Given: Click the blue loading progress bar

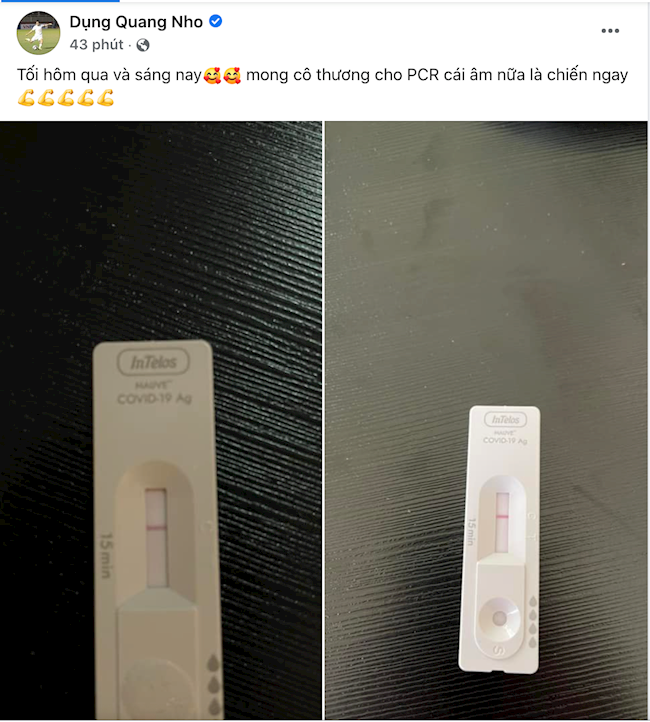Looking at the screenshot, I should coord(60,1).
